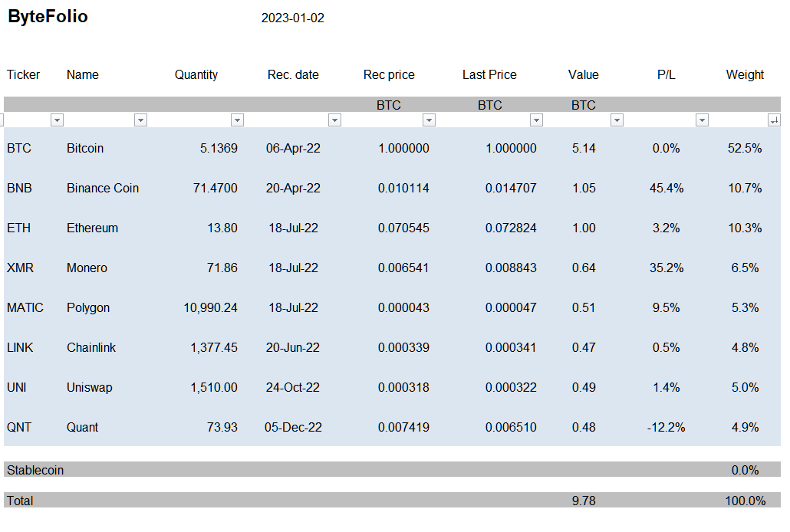Click the Rec. date column header
Image resolution: width=790 pixels, height=532 pixels.
[293, 74]
